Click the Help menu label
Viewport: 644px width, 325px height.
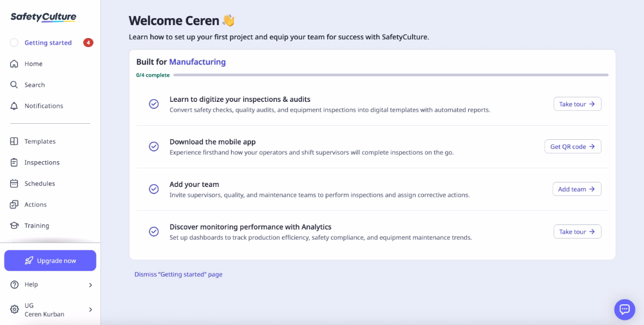point(31,284)
